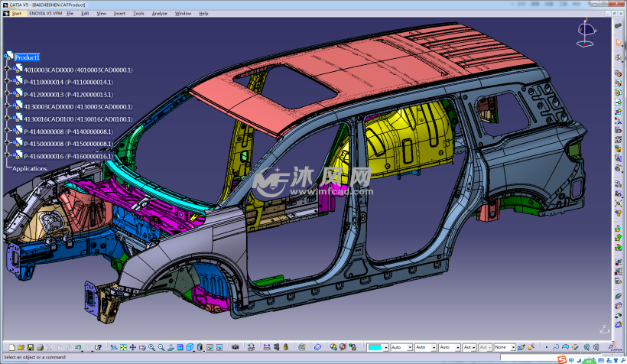Screen dimensions: 627x364
Task: Zoom out with the magnifier minus icon
Action: (x=161, y=348)
